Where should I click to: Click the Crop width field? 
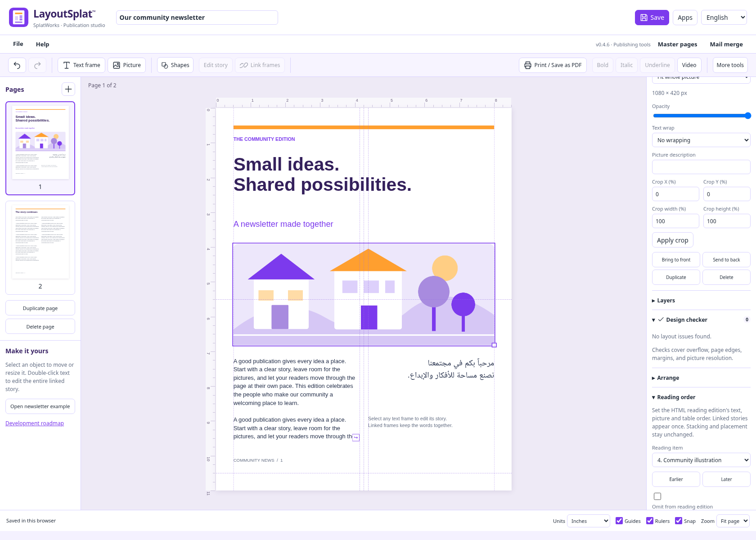(x=675, y=221)
